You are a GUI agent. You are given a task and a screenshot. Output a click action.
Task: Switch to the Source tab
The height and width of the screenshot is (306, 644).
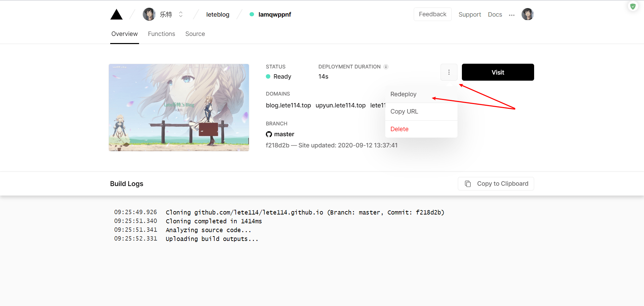(195, 34)
